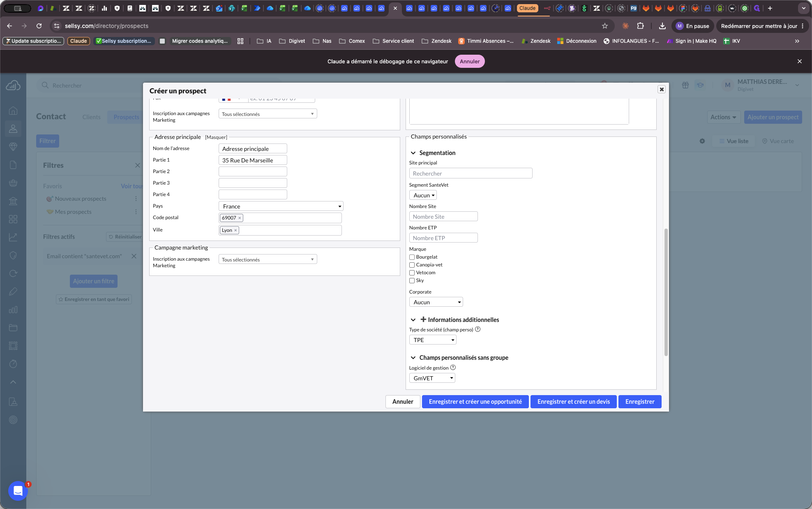
Task: Click the Partie 2 address field
Action: 253,171
